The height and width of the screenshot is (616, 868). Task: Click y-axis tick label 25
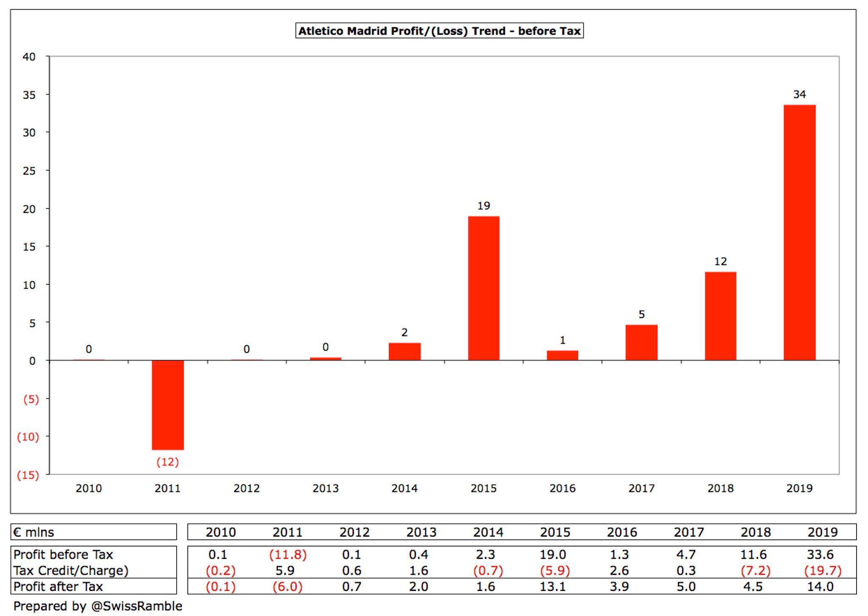(29, 171)
